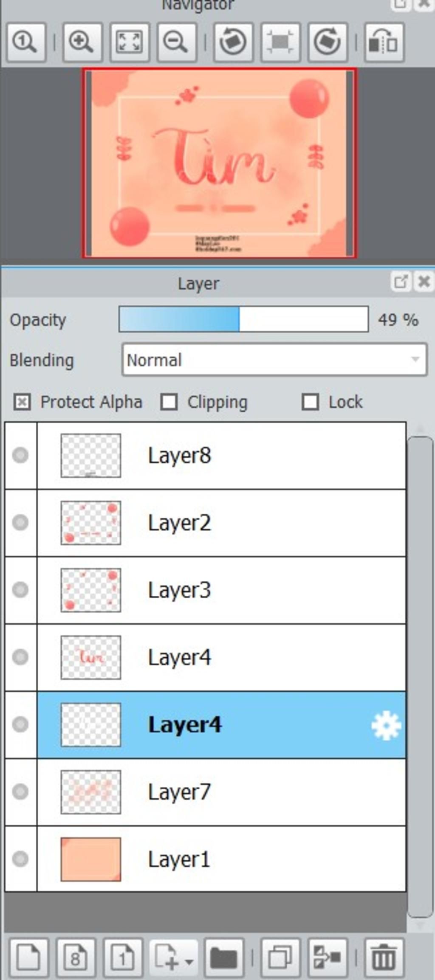Click the Layer1 thumbnail
Screen dimensions: 435x980
[90, 859]
